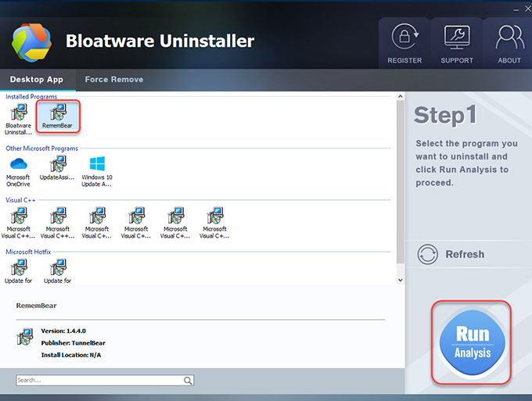Click the Microsoft Hotfix section header
This screenshot has height=401, width=532.
pyautogui.click(x=28, y=252)
